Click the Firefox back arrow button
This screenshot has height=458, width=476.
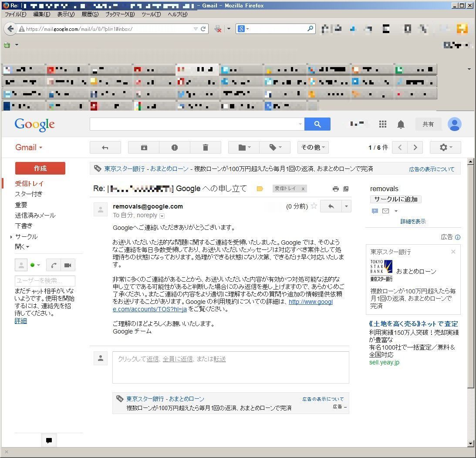pos(10,29)
